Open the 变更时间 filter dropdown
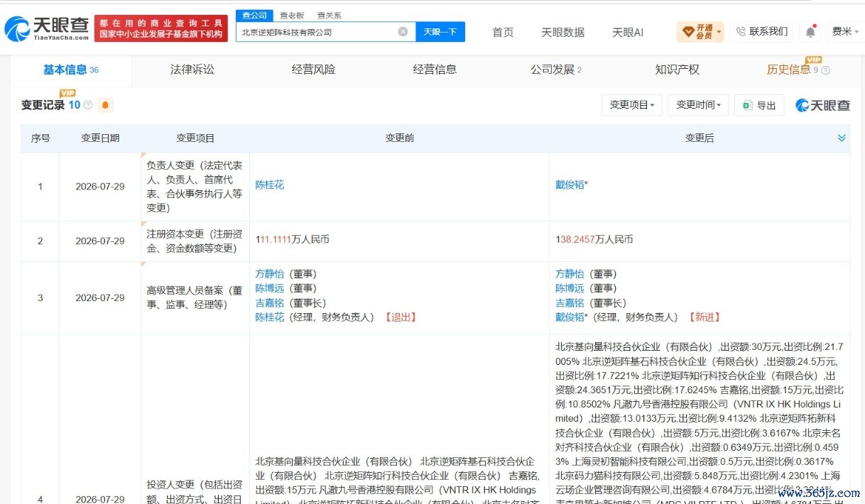This screenshot has width=865, height=504. pos(698,105)
